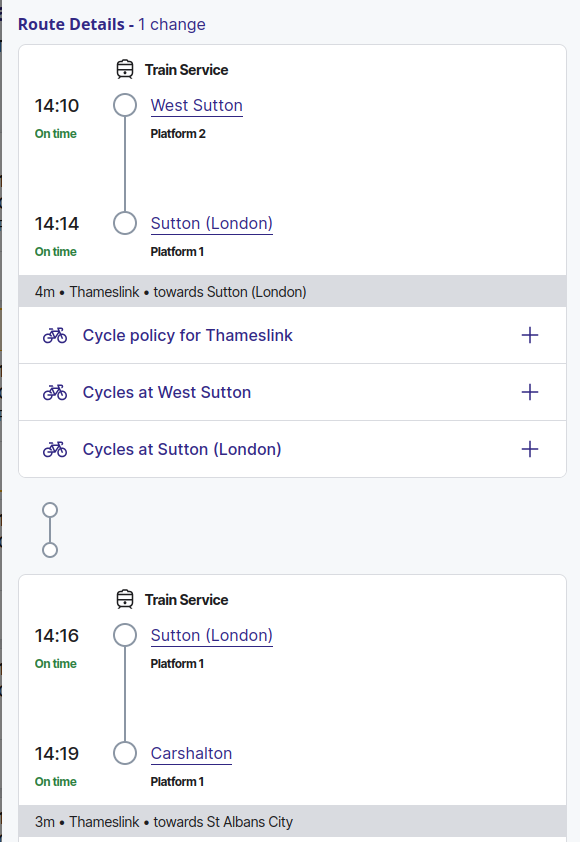Click the Sutton (London) link on the second leg
This screenshot has width=580, height=842.
click(x=211, y=635)
